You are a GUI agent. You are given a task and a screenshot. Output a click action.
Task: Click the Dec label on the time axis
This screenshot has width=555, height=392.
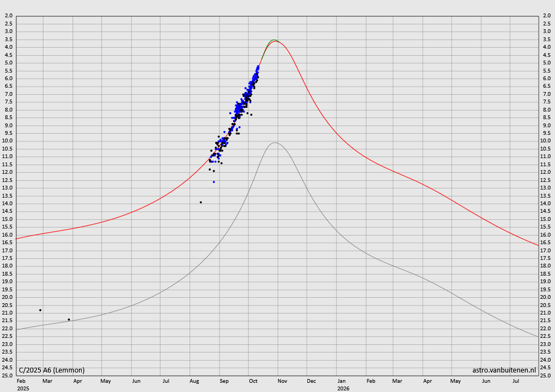pyautogui.click(x=312, y=381)
